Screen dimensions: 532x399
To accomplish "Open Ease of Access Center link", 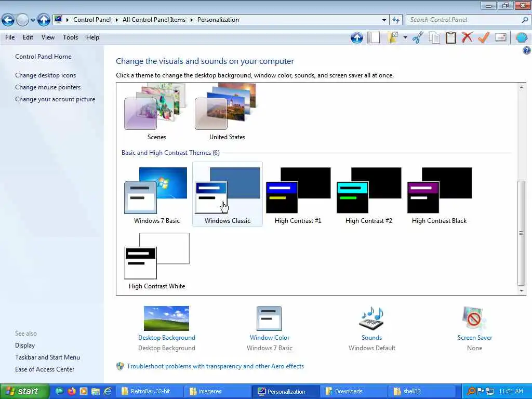I will 45,369.
